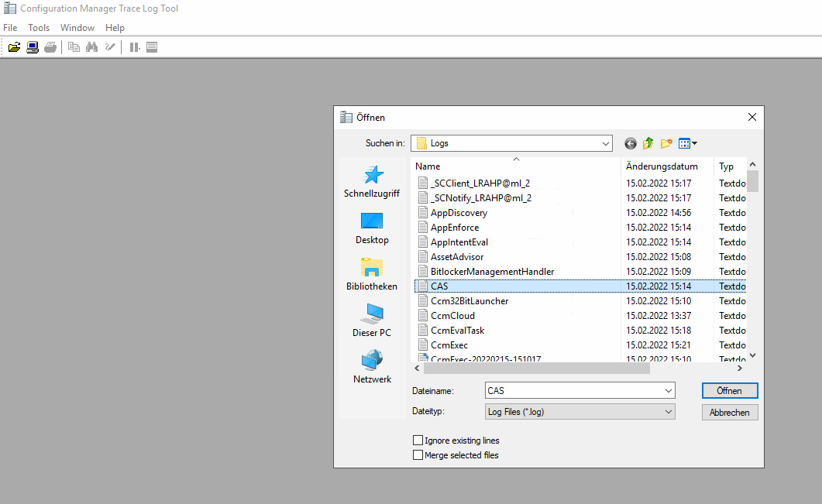The height and width of the screenshot is (504, 822).
Task: Click the horizontal scrollbar thumb in file list
Action: click(537, 369)
